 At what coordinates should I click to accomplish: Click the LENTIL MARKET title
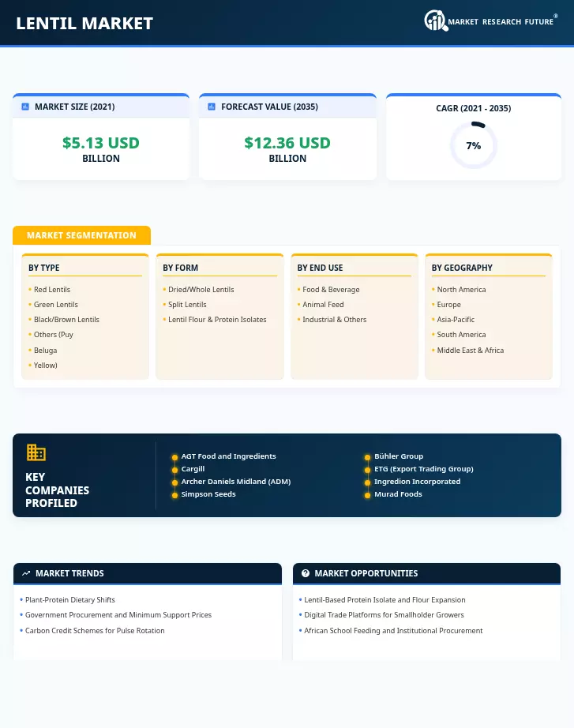pyautogui.click(x=84, y=23)
